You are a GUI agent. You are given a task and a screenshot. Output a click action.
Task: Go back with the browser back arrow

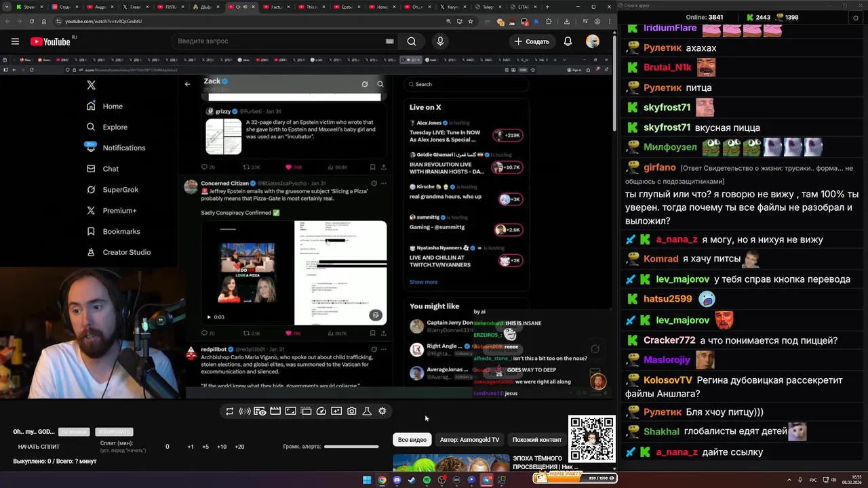coord(7,22)
